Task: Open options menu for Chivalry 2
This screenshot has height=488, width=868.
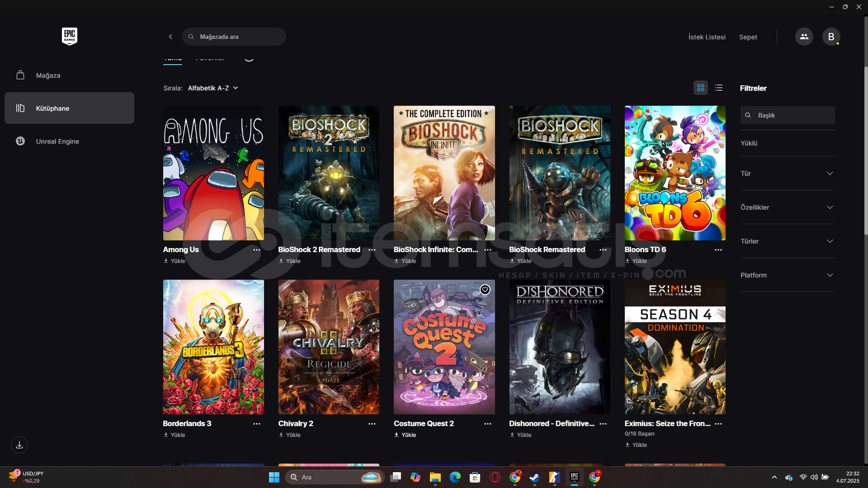Action: coord(372,424)
